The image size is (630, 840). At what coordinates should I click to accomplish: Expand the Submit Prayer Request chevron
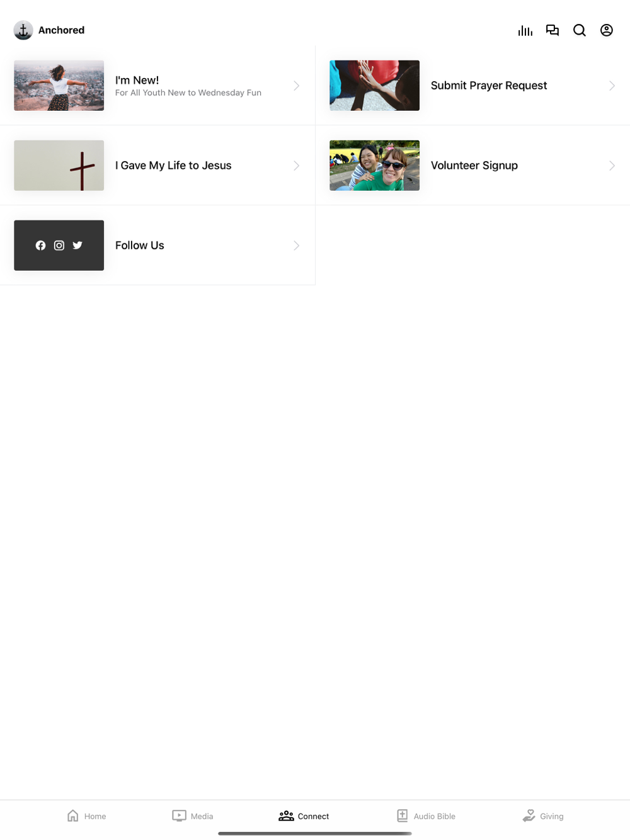[612, 86]
